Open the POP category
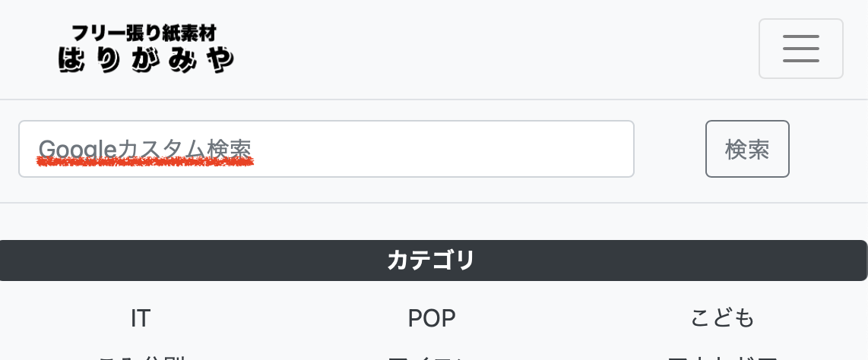Screen dimensions: 868x360 431,318
